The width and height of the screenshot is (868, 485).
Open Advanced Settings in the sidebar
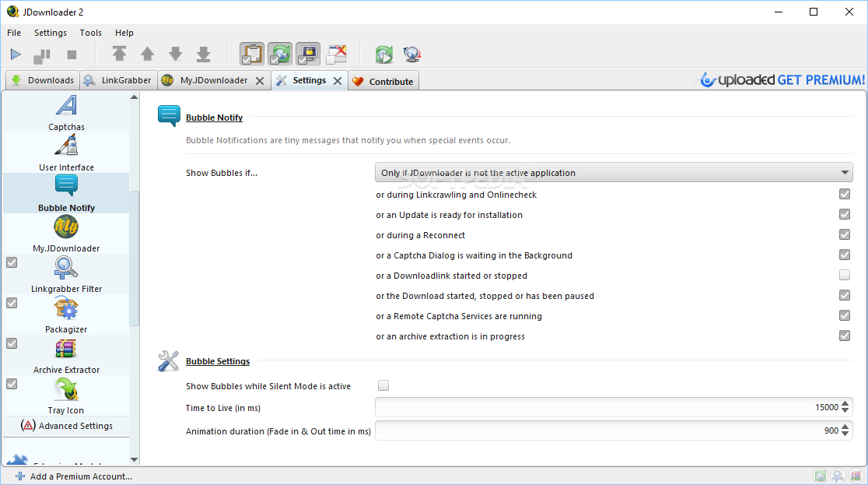[66, 426]
